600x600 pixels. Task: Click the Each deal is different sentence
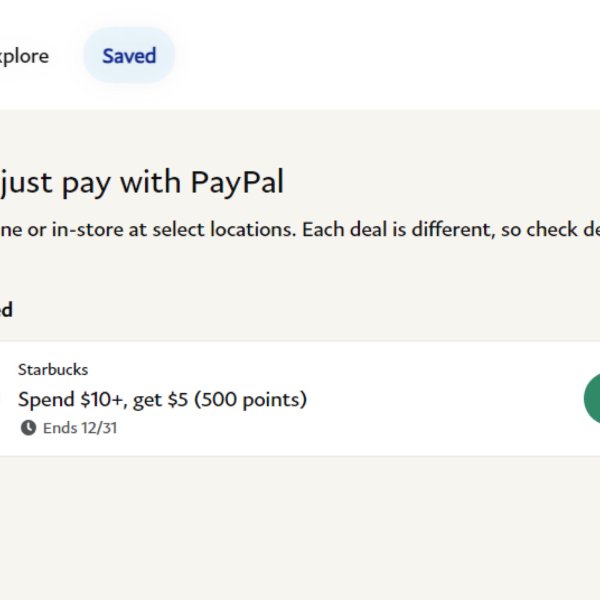point(451,230)
